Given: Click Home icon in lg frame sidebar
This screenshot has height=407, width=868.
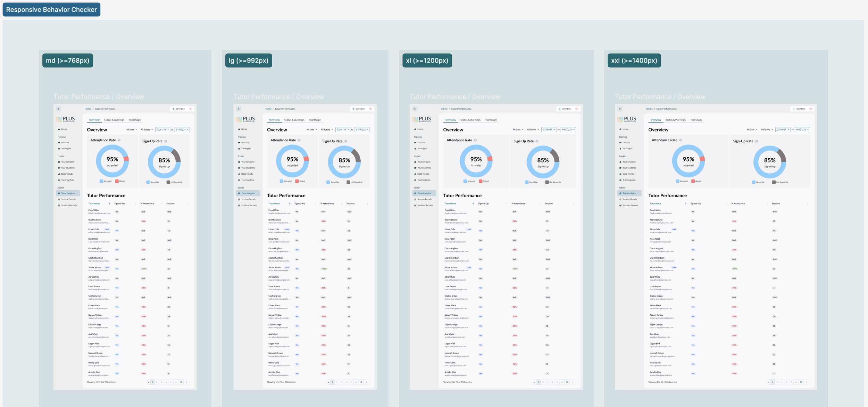Looking at the screenshot, I should (239, 129).
